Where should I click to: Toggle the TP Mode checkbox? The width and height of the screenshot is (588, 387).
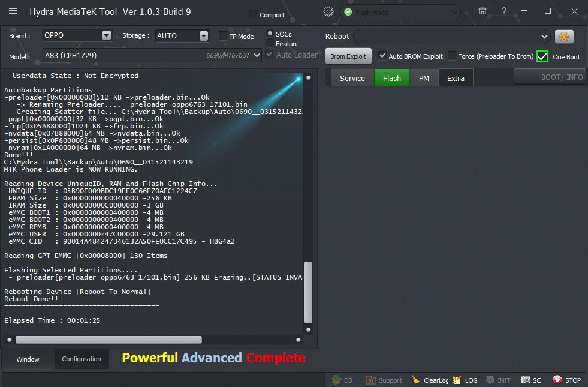223,36
